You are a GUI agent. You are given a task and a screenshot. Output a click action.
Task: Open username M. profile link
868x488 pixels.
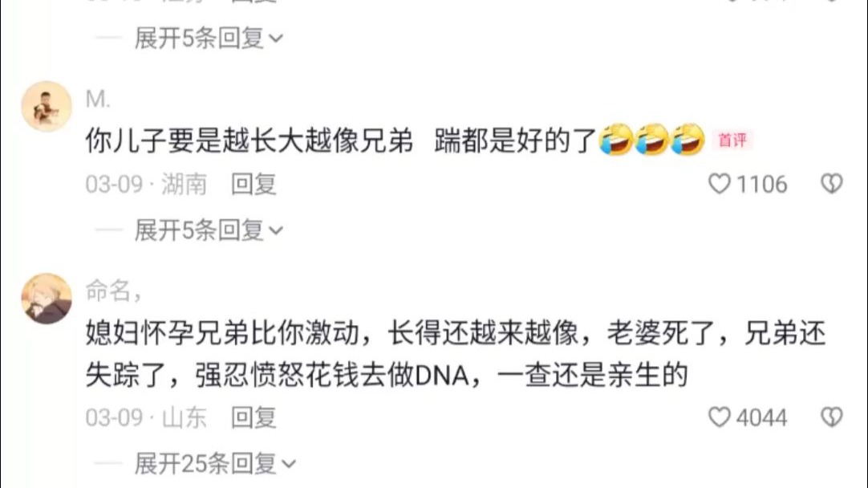pyautogui.click(x=98, y=100)
